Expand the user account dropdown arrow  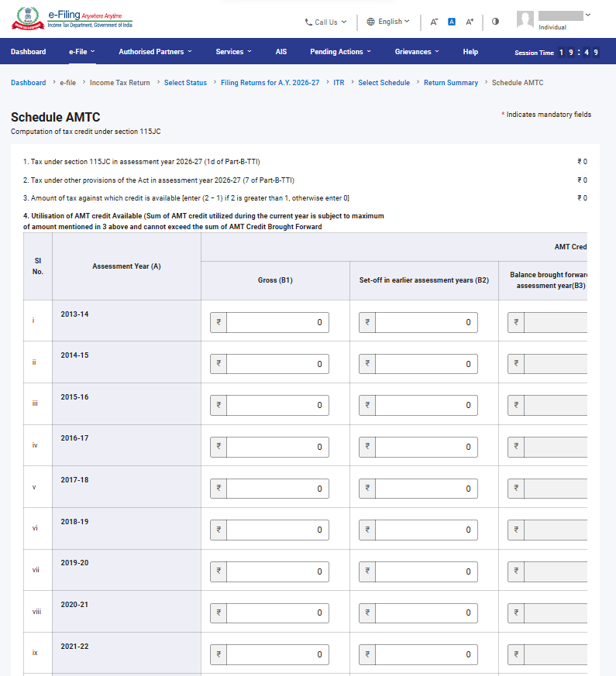coord(587,15)
